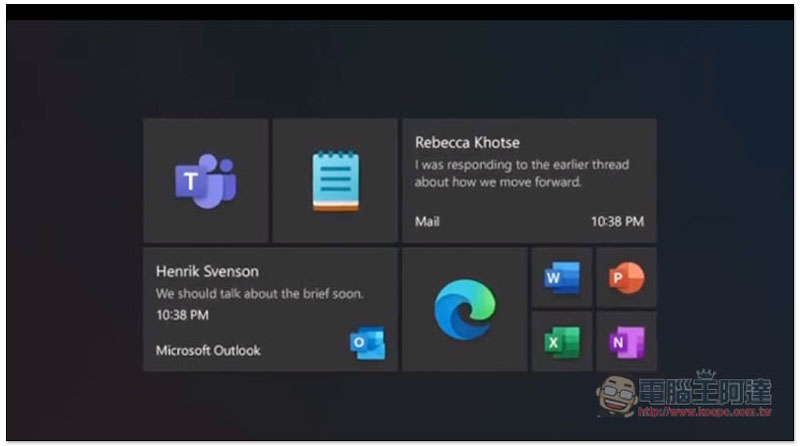Select the Henrik Svenson sender name
The width and height of the screenshot is (800, 446).
[207, 271]
